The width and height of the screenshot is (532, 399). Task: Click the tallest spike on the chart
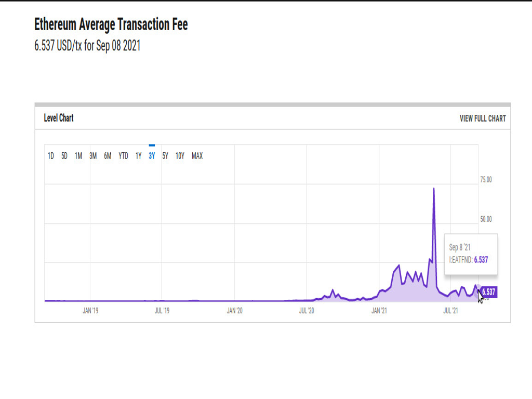pos(434,190)
